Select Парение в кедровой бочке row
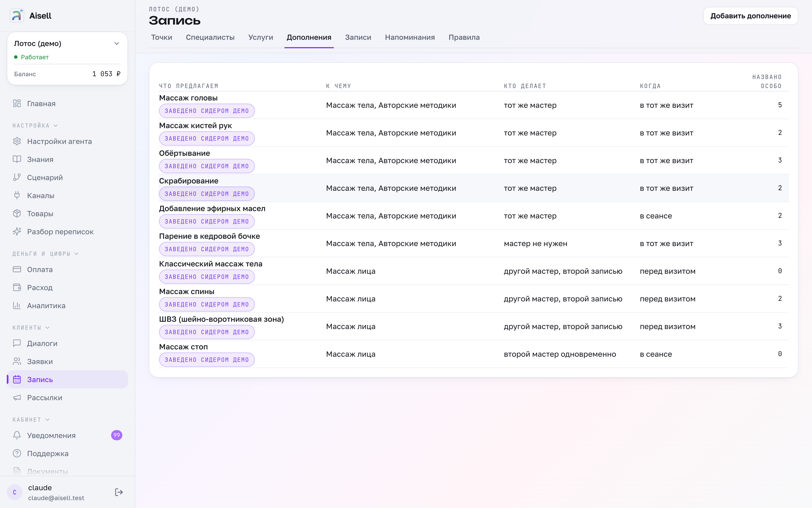The width and height of the screenshot is (812, 508). (x=474, y=243)
